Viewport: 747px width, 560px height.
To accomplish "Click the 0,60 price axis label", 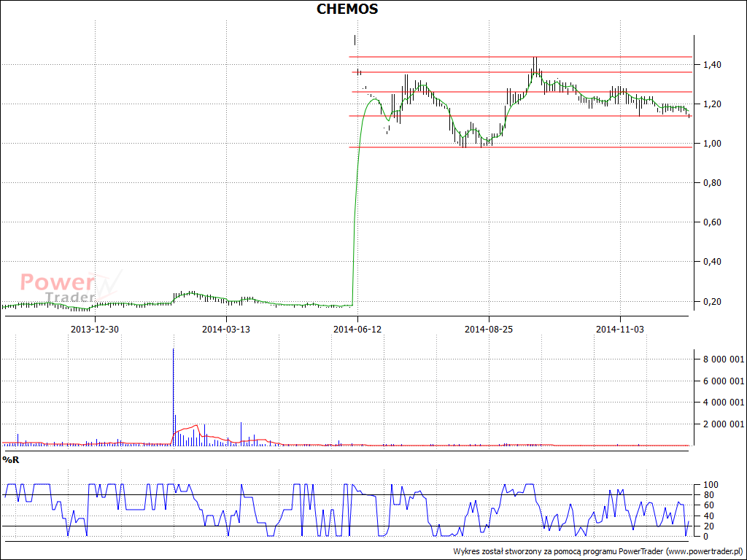I will click(712, 222).
